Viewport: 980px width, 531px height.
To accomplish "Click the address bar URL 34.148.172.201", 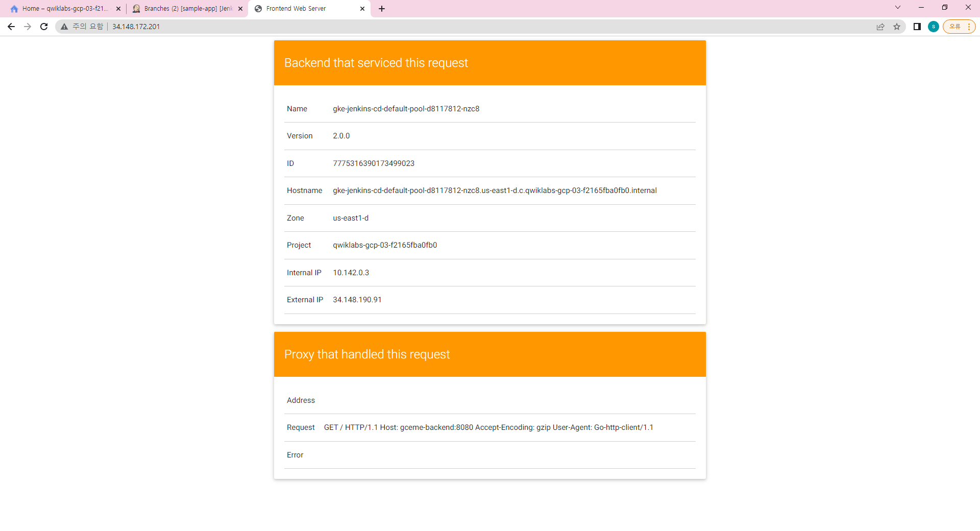I will [x=136, y=27].
